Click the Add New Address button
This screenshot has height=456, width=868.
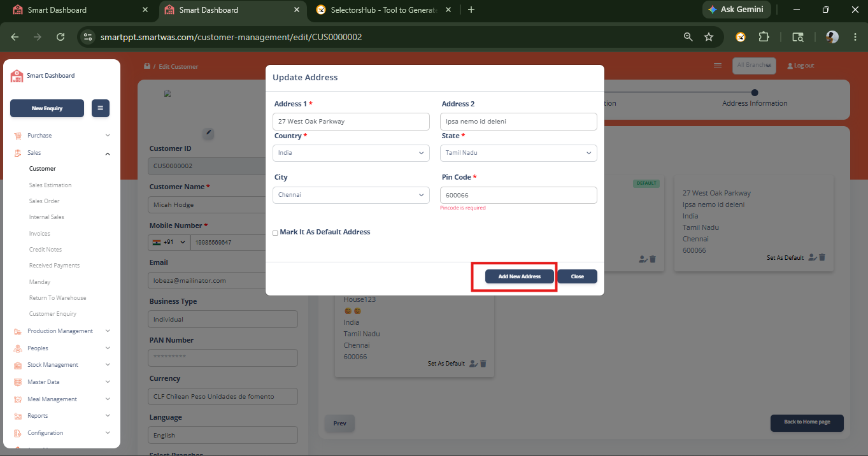tap(520, 276)
